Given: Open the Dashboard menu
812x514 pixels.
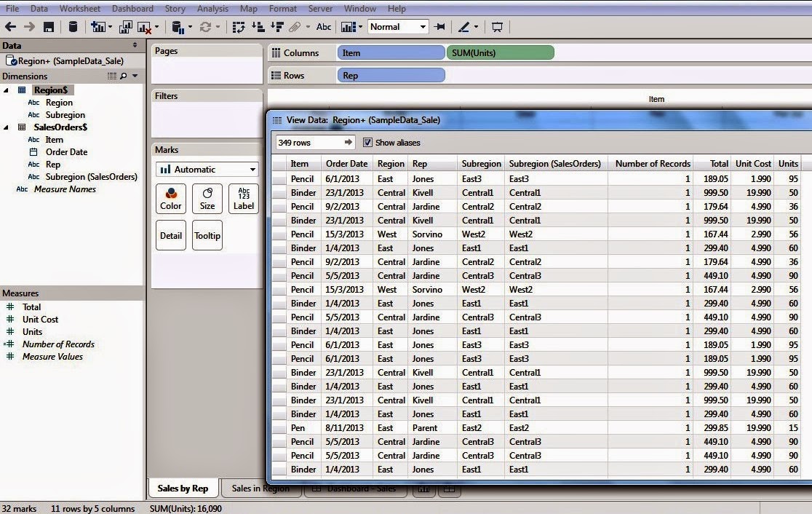Looking at the screenshot, I should 132,9.
